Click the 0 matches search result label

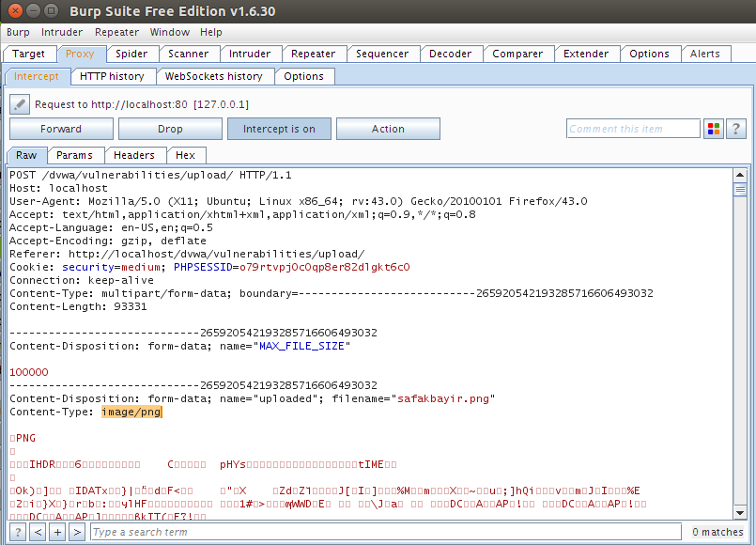click(717, 532)
